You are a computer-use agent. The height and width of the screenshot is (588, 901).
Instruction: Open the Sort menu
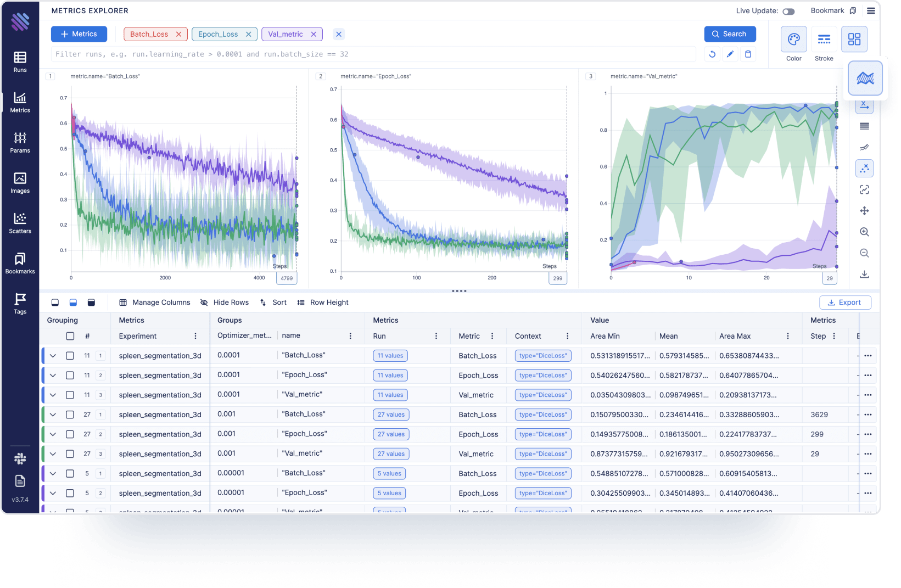(x=273, y=303)
